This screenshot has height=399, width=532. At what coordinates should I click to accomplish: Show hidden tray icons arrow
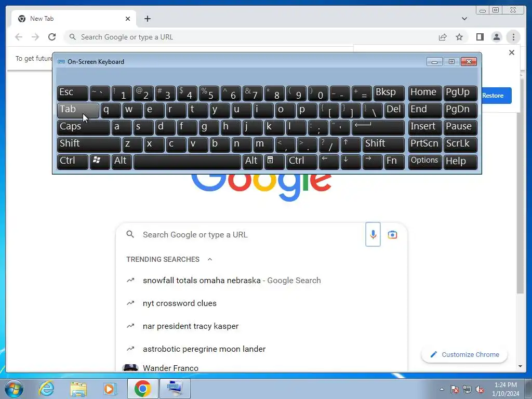tap(442, 389)
